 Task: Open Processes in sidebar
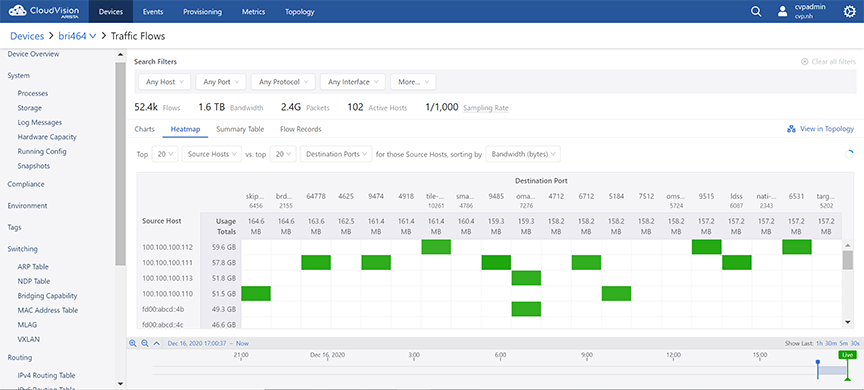coord(33,94)
